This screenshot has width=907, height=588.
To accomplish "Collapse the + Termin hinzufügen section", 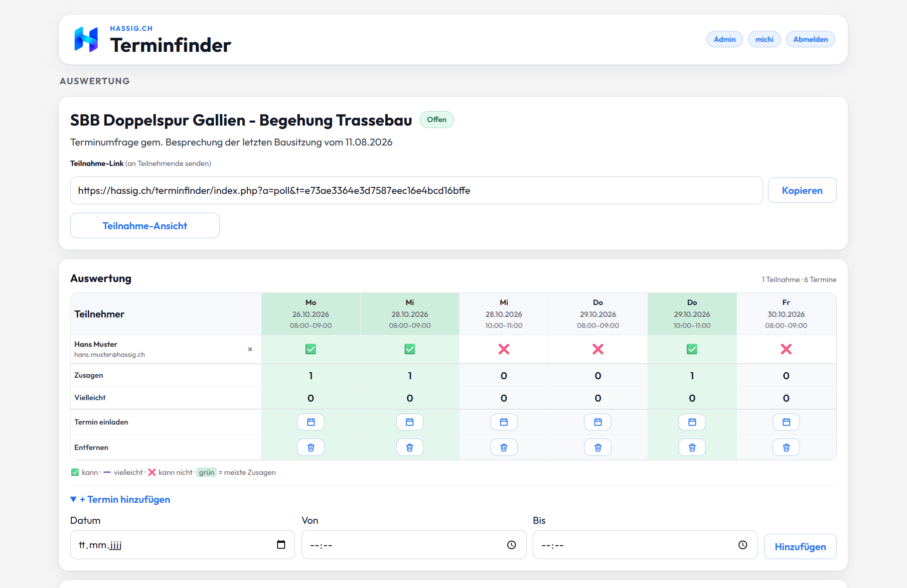I will click(120, 499).
